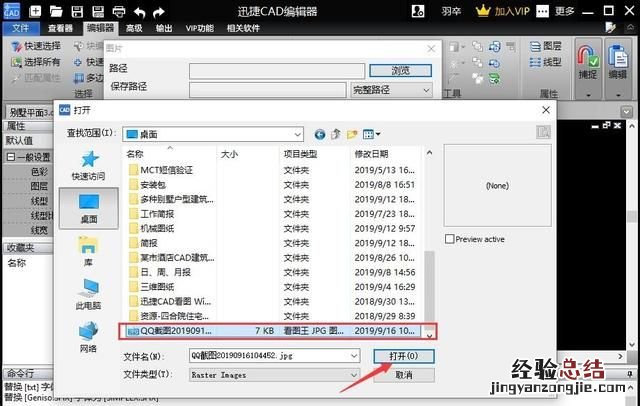
Task: Click the Save As icon in title bar
Action: 98,11
